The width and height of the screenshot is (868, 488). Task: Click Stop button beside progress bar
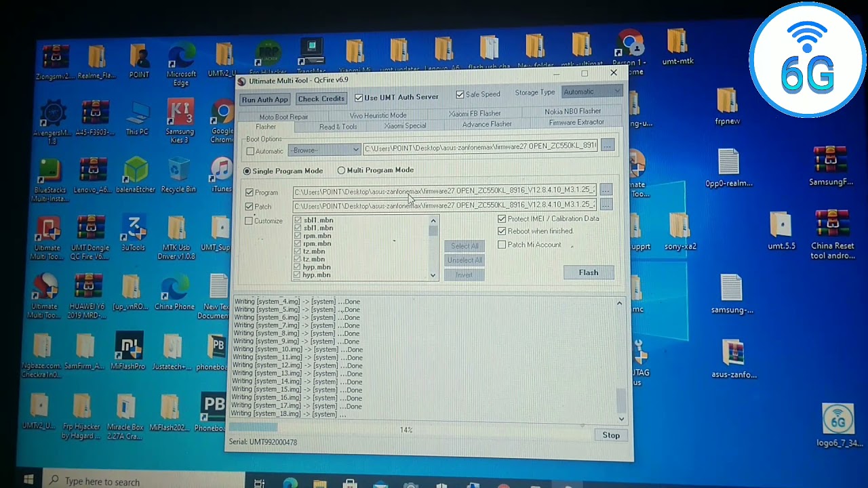611,435
